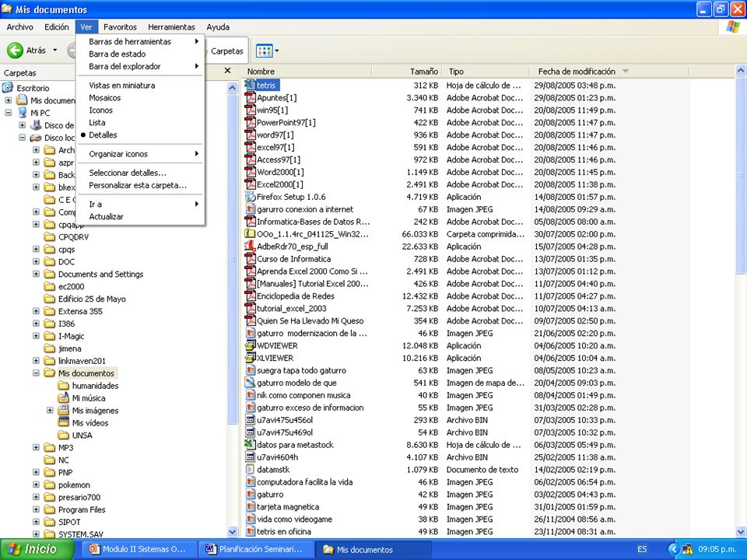
Task: Open the Favoritos menu
Action: click(x=120, y=27)
